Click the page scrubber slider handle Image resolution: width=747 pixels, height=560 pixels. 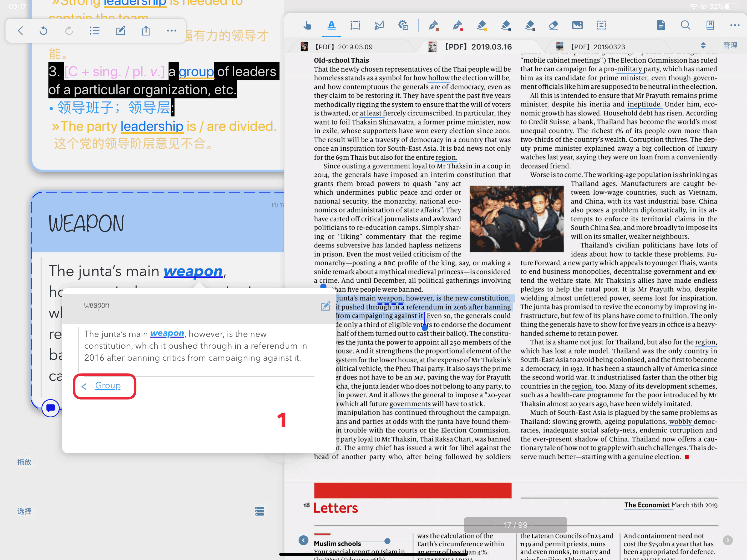point(387,541)
